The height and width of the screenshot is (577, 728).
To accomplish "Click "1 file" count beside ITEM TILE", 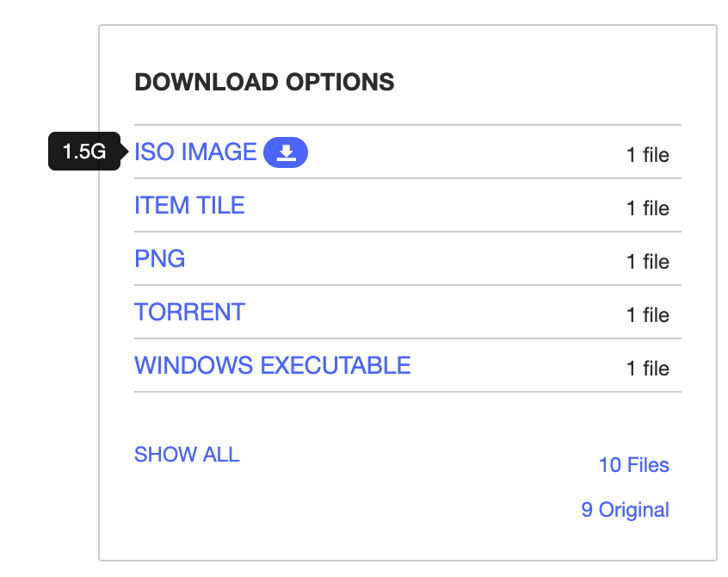I will click(x=647, y=208).
